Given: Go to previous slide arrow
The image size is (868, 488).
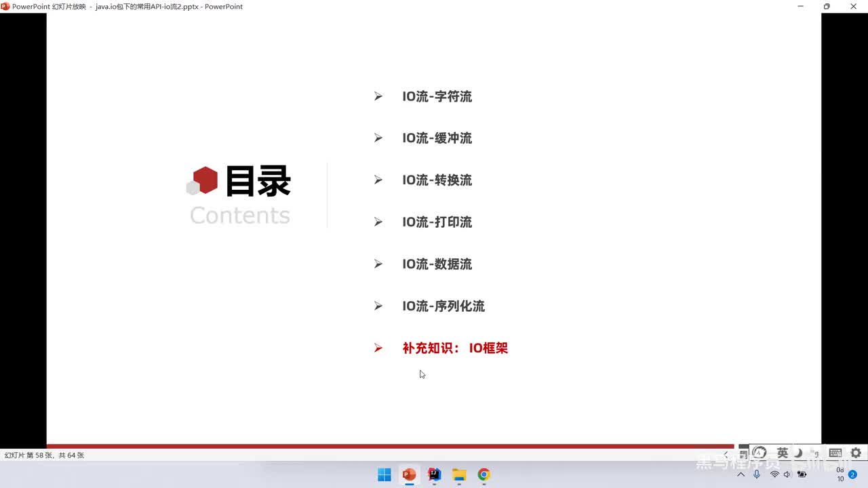Looking at the screenshot, I should pos(726,455).
